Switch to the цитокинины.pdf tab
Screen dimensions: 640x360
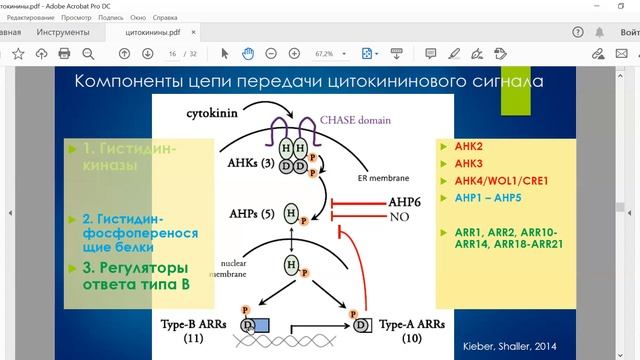pos(153,32)
